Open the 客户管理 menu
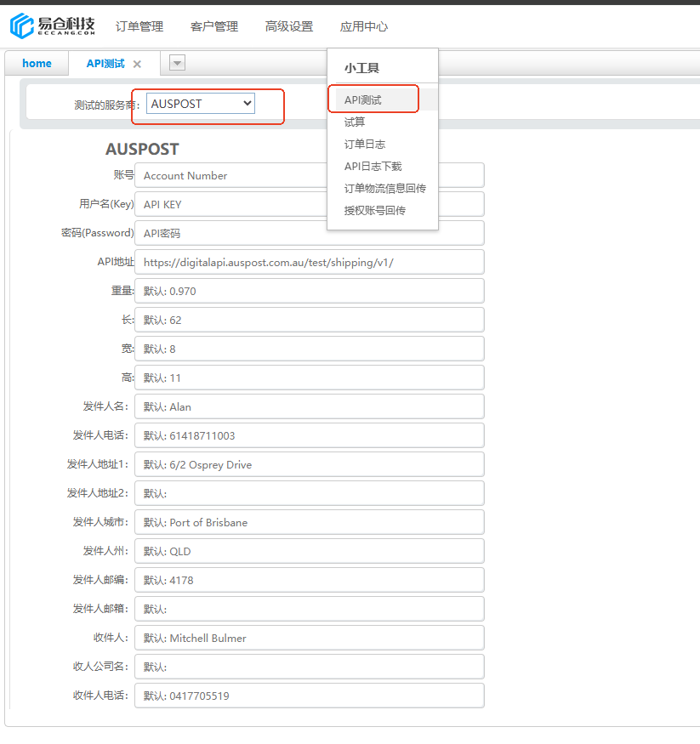Image resolution: width=700 pixels, height=744 pixels. coord(214,26)
